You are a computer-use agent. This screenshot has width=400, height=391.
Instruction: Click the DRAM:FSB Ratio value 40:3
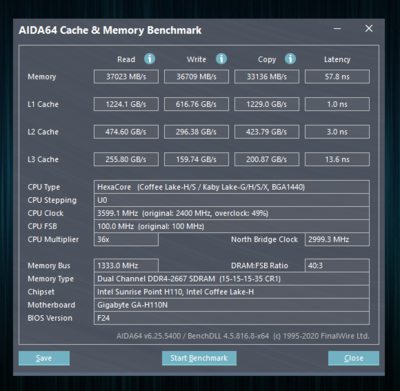(x=337, y=266)
